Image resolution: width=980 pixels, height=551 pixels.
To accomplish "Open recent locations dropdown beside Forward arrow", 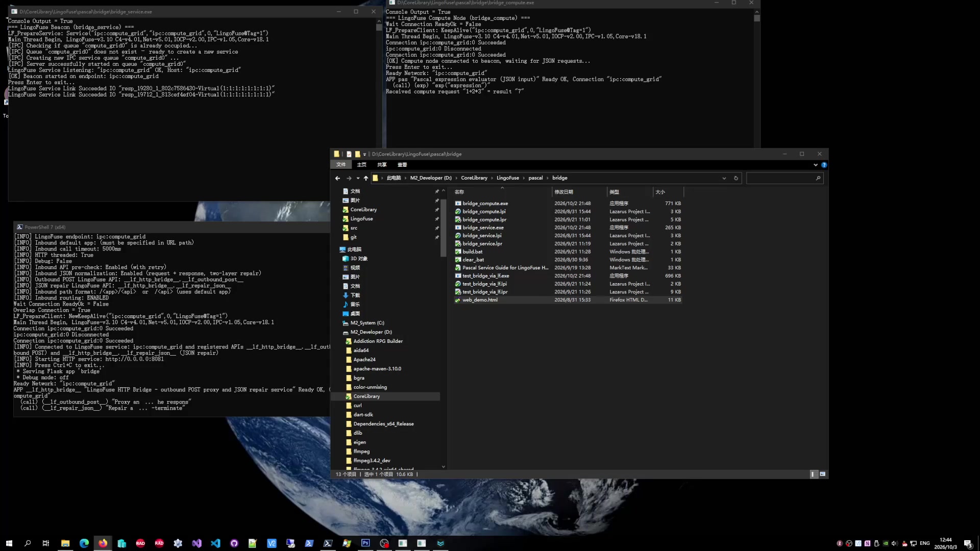I will click(358, 178).
